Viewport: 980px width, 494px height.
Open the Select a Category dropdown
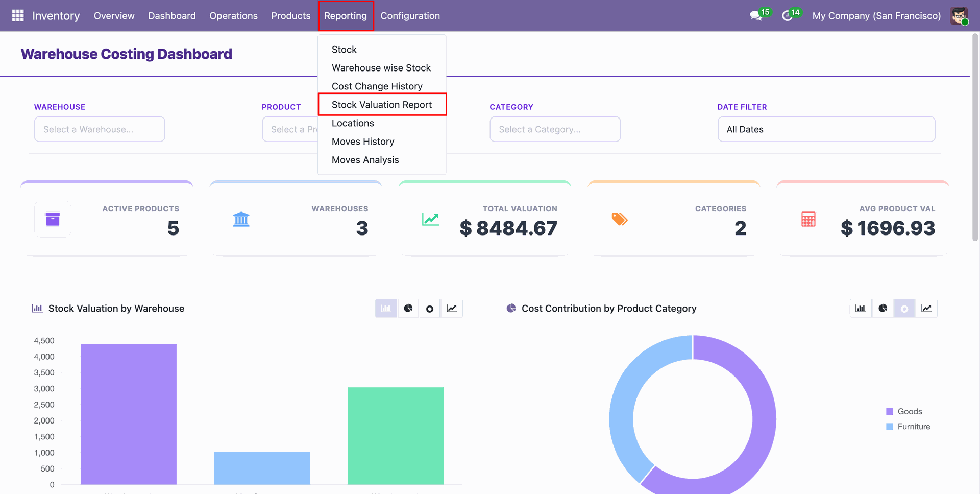[555, 129]
